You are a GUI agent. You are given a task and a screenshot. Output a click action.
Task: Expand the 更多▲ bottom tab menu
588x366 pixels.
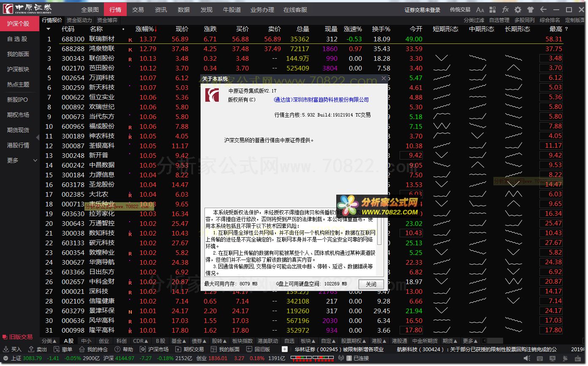(x=471, y=341)
